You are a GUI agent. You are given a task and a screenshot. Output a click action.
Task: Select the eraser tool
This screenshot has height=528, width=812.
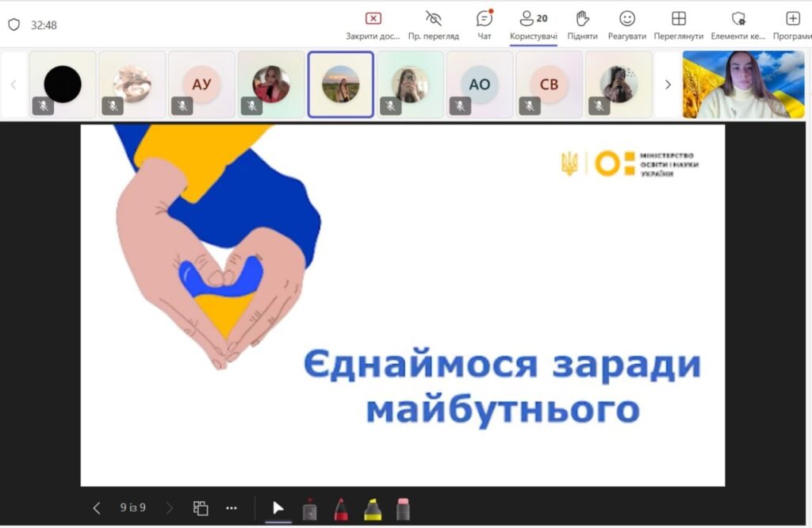[403, 509]
